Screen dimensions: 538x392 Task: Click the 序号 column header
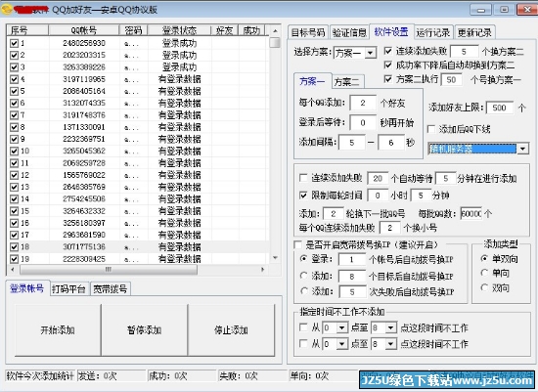click(x=27, y=30)
